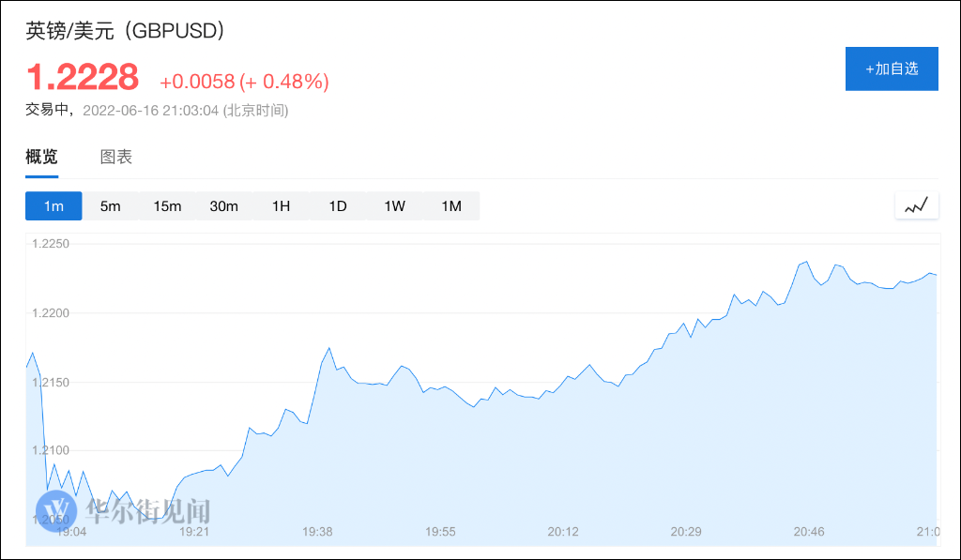
Task: Click the +0.0058 (+0.48%) price change
Action: pos(244,82)
